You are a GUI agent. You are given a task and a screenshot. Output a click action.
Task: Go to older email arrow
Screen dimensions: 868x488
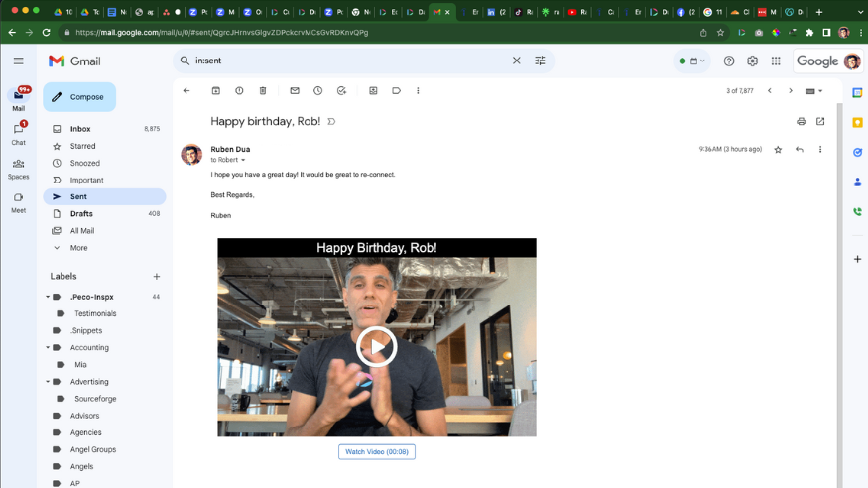point(791,90)
